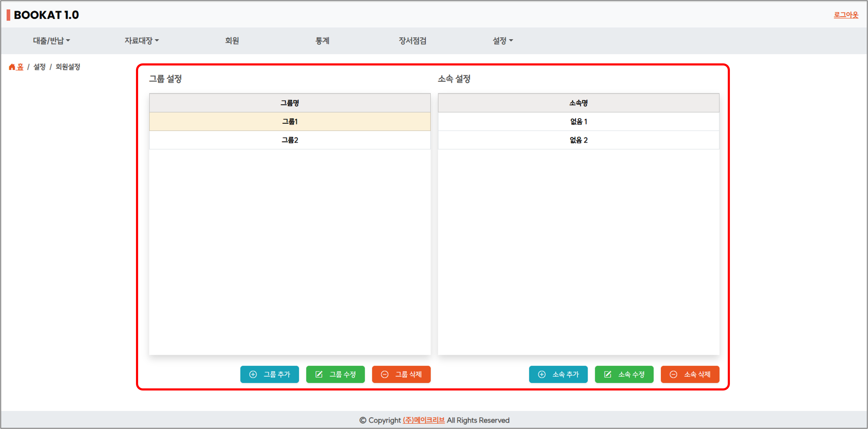
Task: Click the home icon in breadcrumb
Action: (12, 67)
